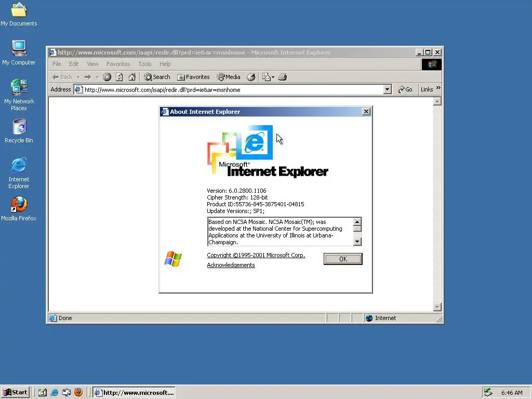Click the Done status bar text
This screenshot has width=532, height=399.
point(65,318)
